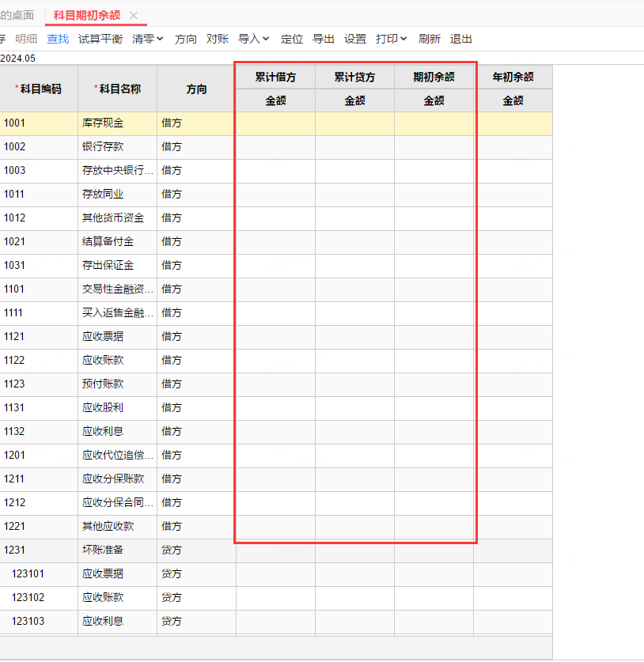
Task: Open the 清零 dropdown menu
Action: [x=148, y=39]
